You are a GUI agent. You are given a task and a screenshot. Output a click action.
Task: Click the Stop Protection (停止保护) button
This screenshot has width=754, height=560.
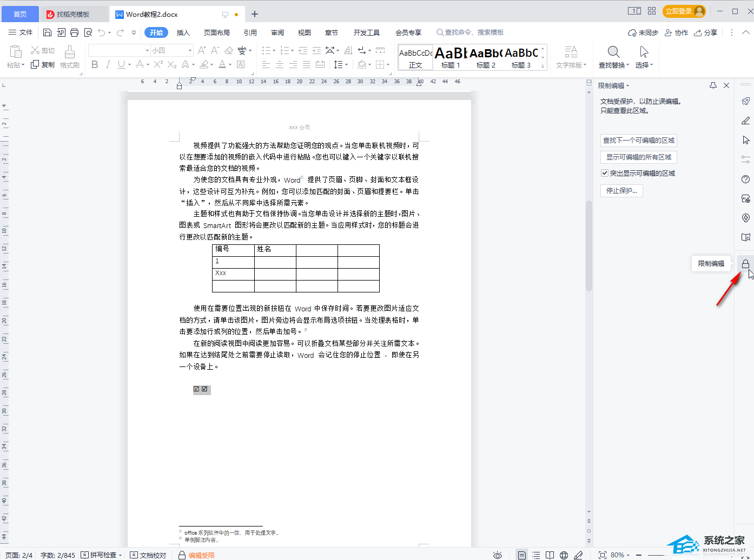[621, 191]
